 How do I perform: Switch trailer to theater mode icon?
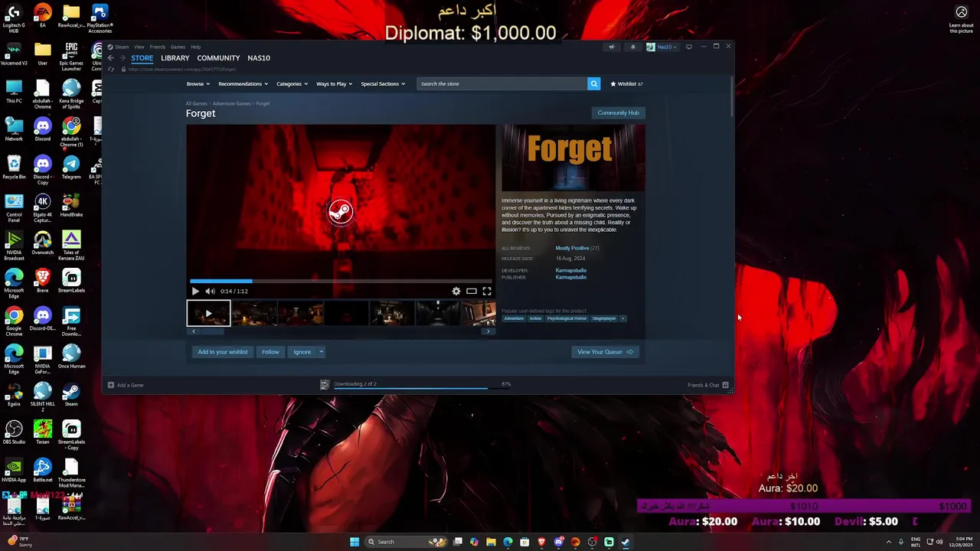(x=472, y=291)
